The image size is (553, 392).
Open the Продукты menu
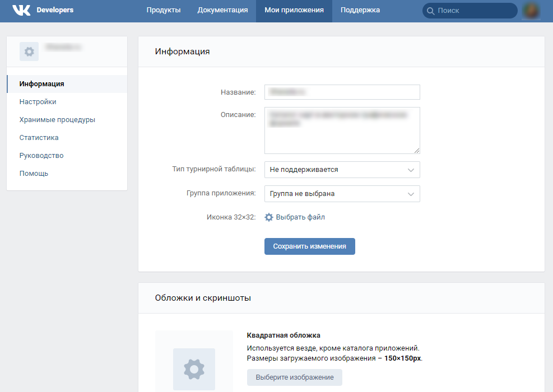pos(163,10)
